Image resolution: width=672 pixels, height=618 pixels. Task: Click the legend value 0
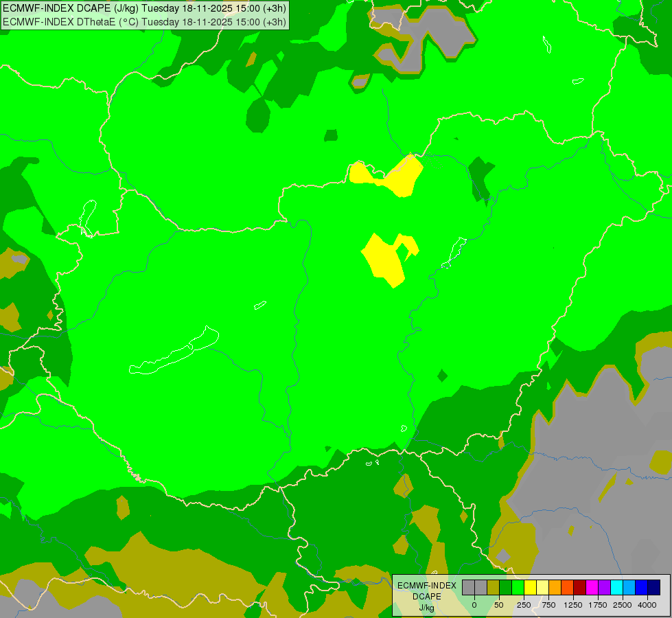pos(474,605)
